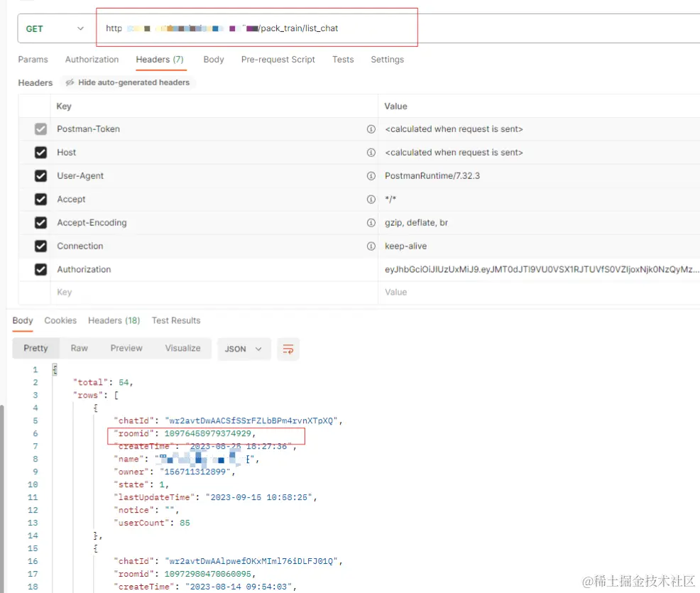
Task: Select the Pretty response view
Action: (x=35, y=348)
